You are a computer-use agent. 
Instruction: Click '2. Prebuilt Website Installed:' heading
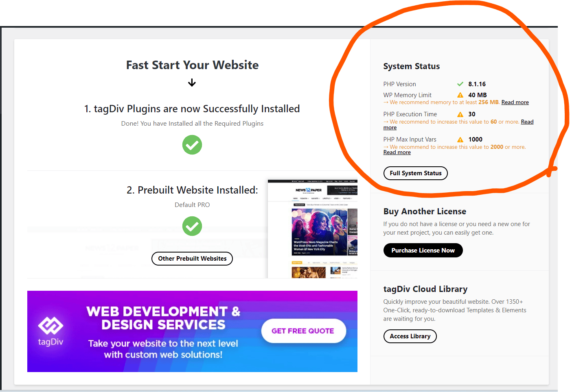pyautogui.click(x=192, y=190)
